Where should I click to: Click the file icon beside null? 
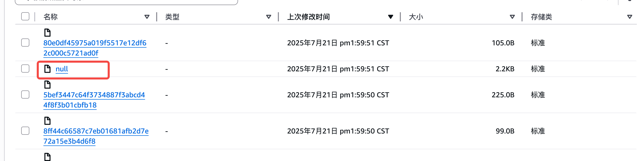(x=47, y=69)
